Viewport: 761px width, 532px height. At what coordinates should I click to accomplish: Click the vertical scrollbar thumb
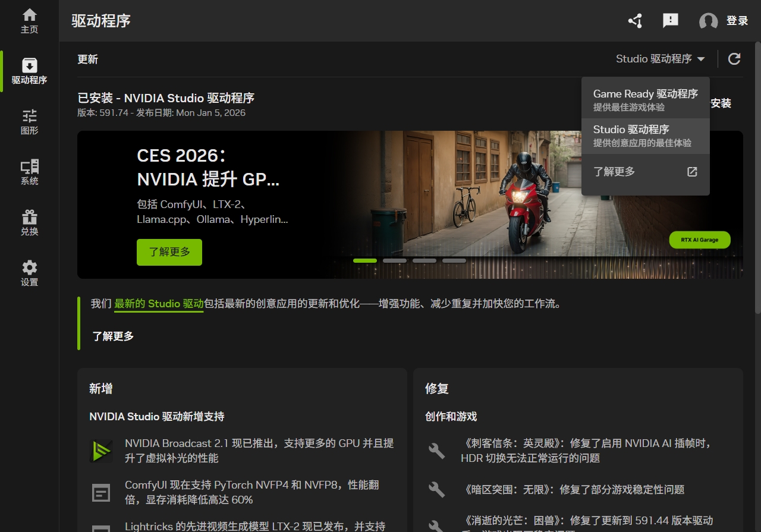click(x=757, y=178)
